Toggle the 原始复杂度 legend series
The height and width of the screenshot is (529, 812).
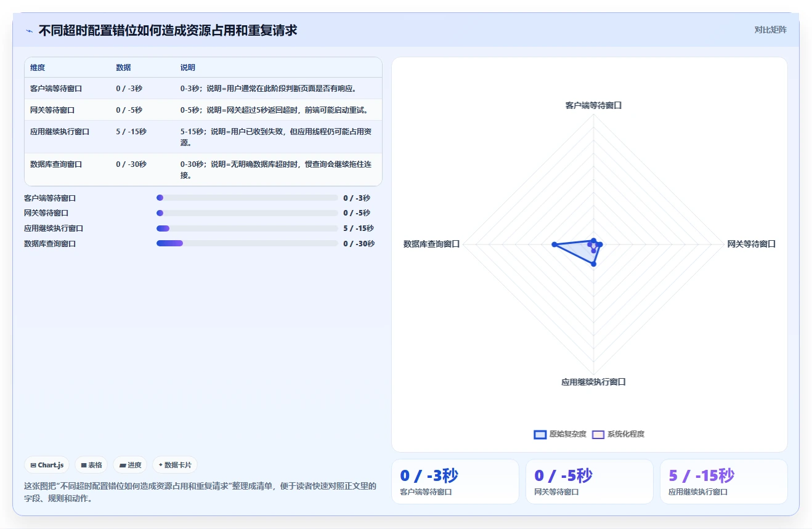click(560, 434)
